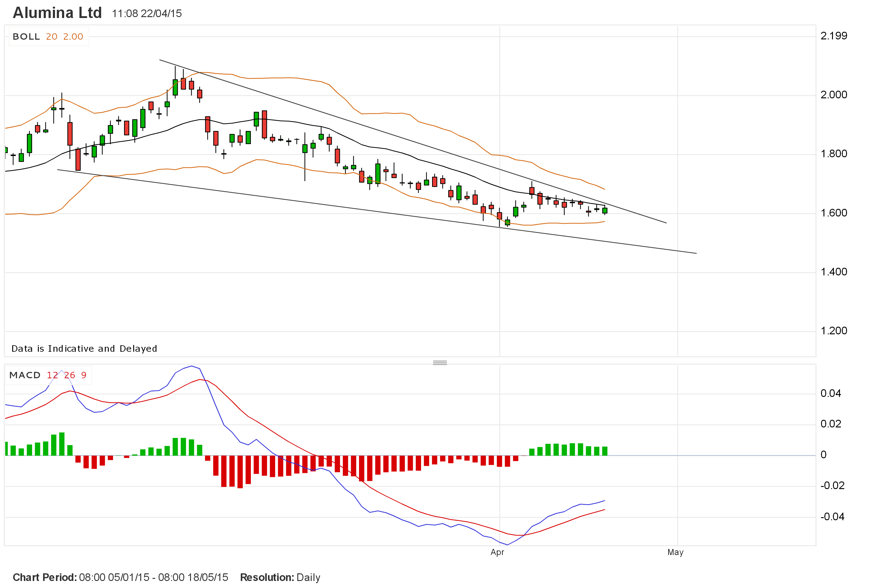Click the 1.200 price axis label
This screenshot has height=588, width=880.
click(x=834, y=331)
